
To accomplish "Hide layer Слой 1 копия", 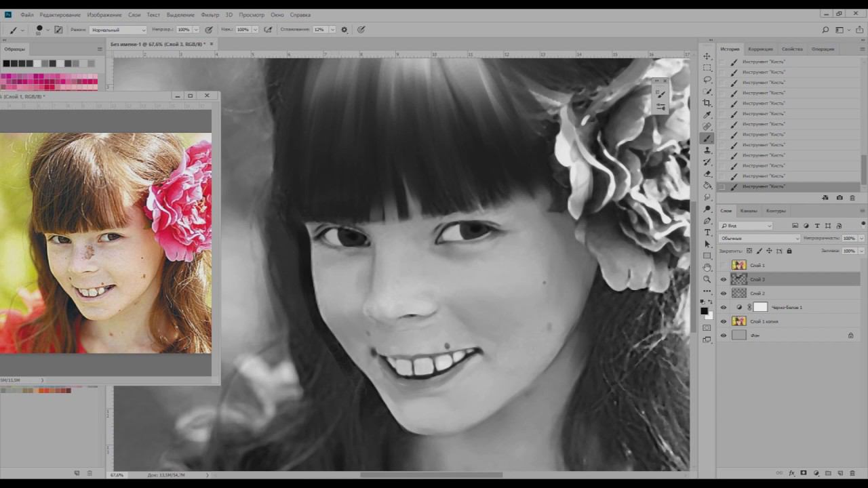I will click(724, 321).
